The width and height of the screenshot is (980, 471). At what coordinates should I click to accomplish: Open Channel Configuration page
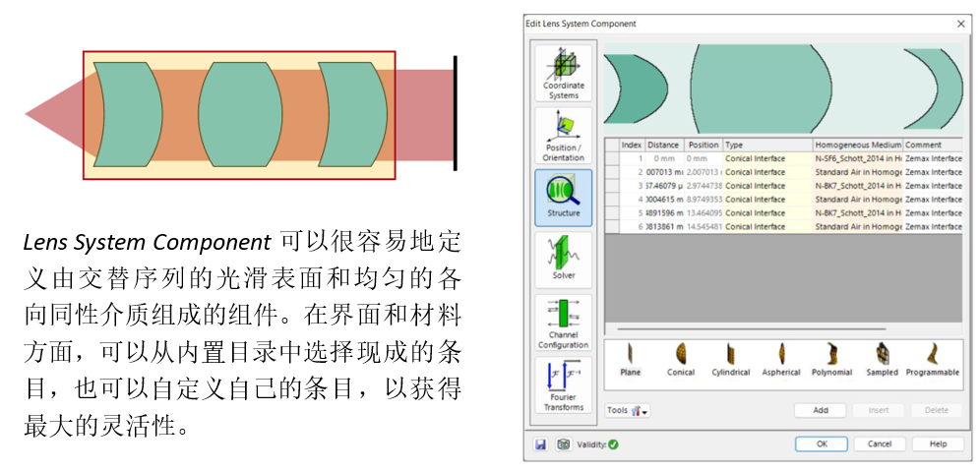pos(563,323)
